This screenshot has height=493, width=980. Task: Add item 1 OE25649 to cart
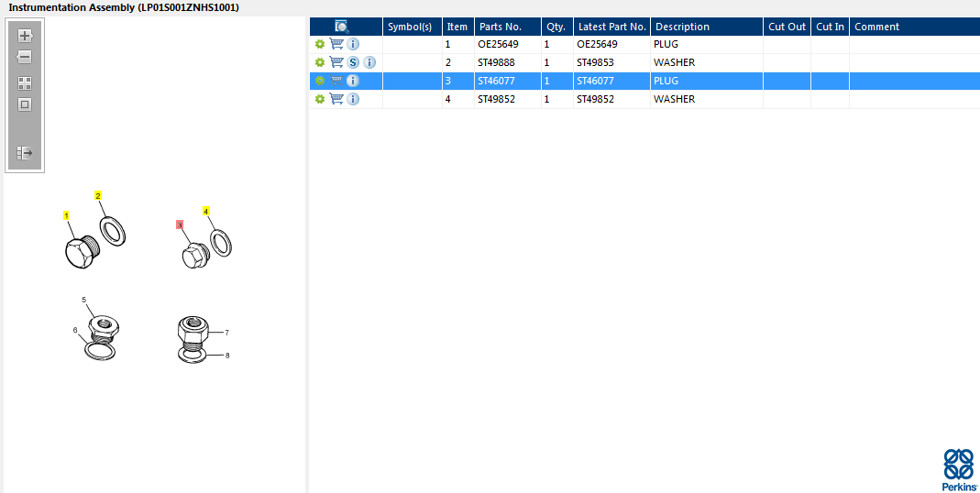click(336, 44)
